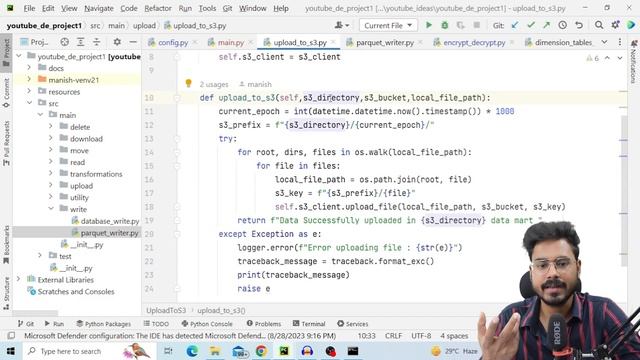Open the Pull Requests tool window
The width and height of the screenshot is (640, 360).
(6, 143)
